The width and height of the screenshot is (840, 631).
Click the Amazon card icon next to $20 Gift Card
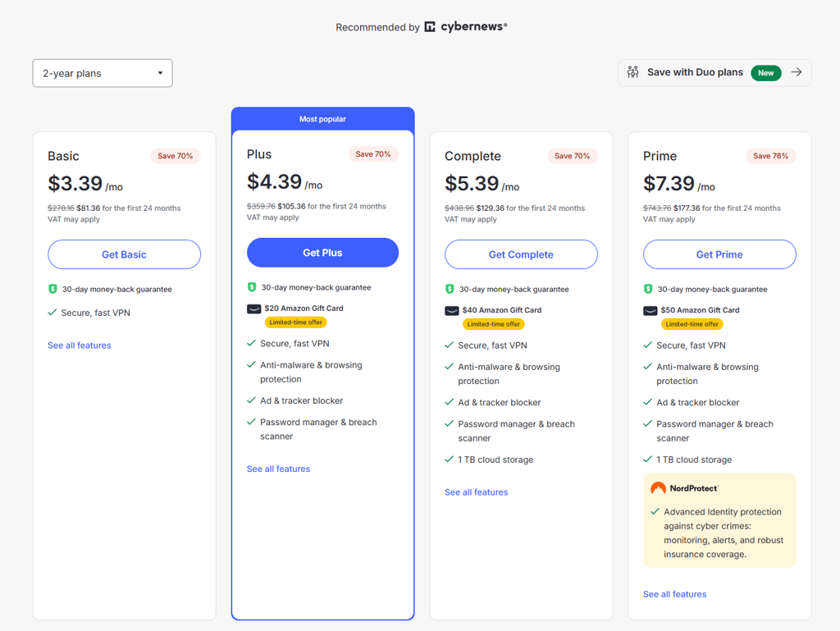[x=254, y=309]
